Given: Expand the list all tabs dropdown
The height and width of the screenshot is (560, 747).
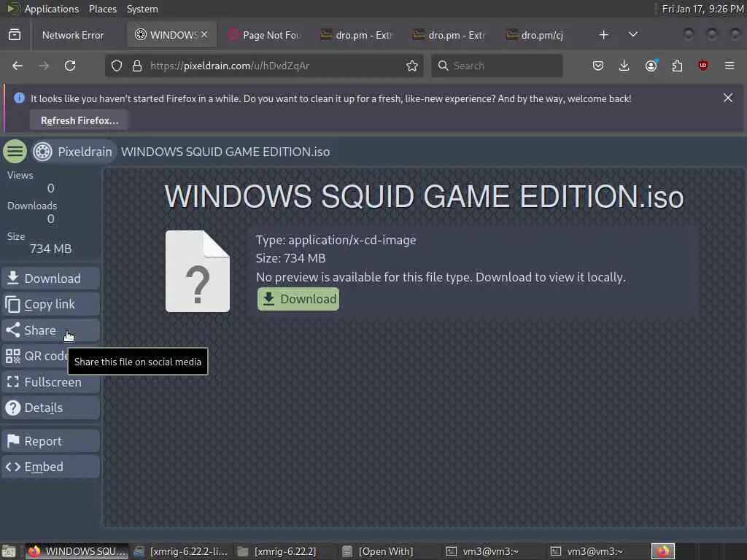Looking at the screenshot, I should point(632,35).
